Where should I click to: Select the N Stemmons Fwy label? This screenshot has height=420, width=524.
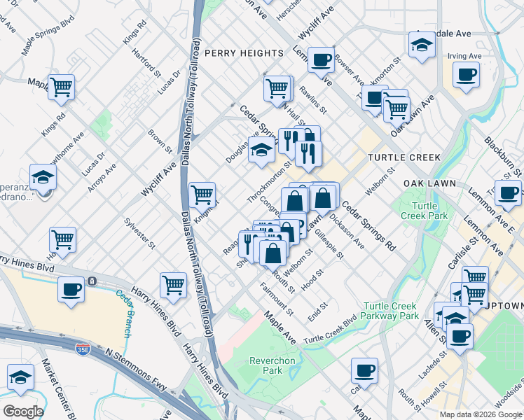(x=136, y=370)
